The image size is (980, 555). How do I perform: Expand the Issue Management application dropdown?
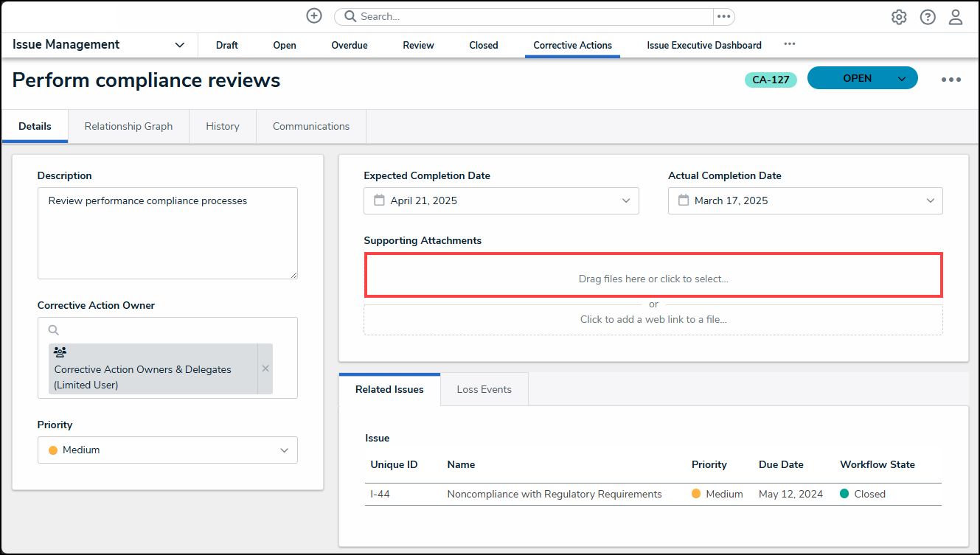click(179, 45)
